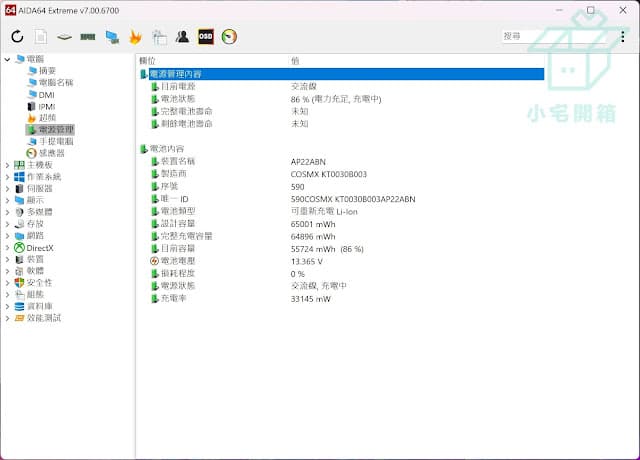Open the SensorPanel gauge toolbar icon

click(x=229, y=37)
